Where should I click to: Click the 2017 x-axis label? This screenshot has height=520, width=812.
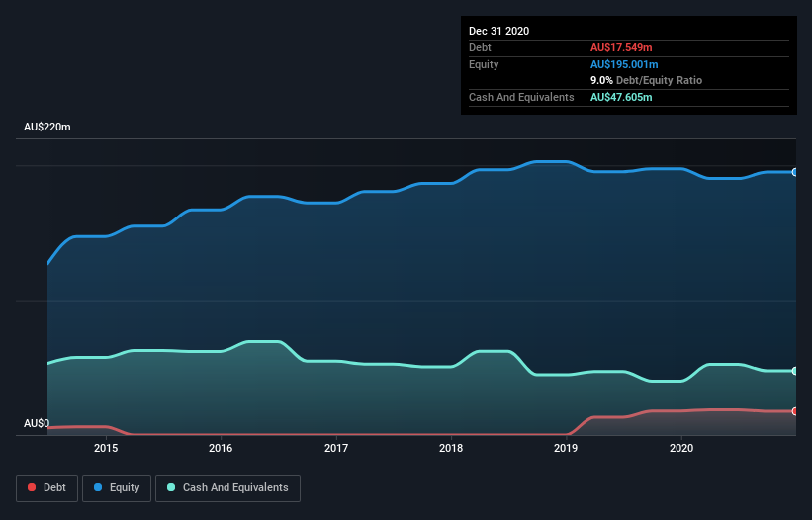coord(336,448)
